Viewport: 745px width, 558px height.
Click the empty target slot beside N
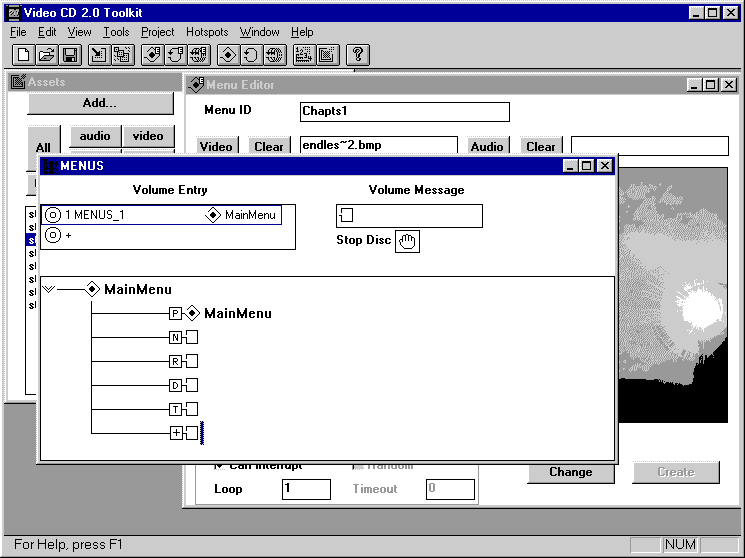point(192,337)
